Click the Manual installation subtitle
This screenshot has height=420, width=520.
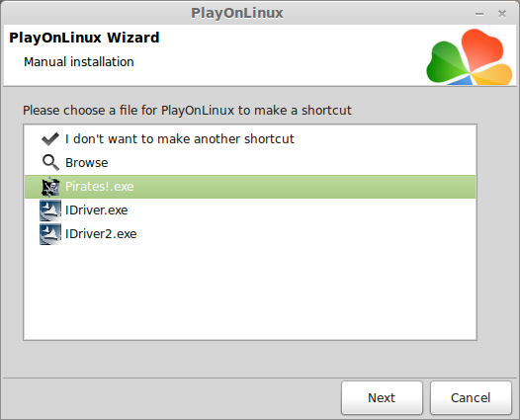[x=79, y=62]
